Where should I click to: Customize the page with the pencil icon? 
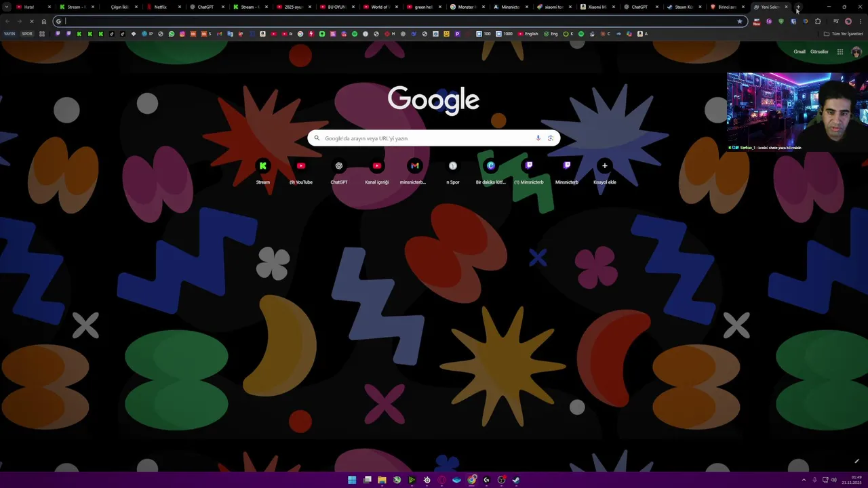point(856,461)
